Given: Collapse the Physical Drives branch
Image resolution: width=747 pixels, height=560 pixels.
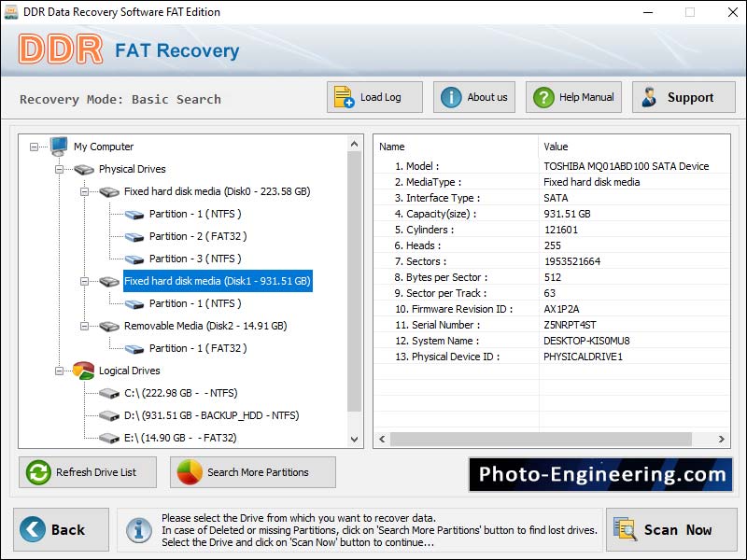Looking at the screenshot, I should (x=58, y=169).
